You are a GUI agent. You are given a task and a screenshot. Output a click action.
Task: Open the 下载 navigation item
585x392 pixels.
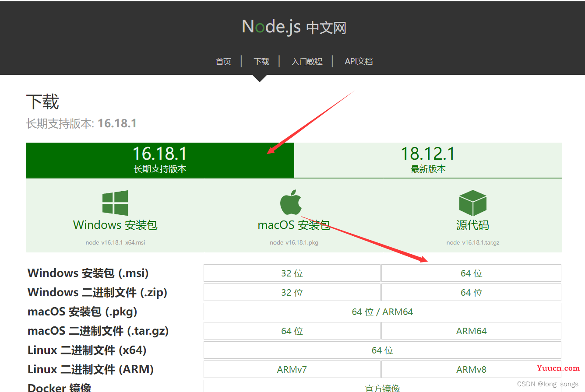pos(261,62)
